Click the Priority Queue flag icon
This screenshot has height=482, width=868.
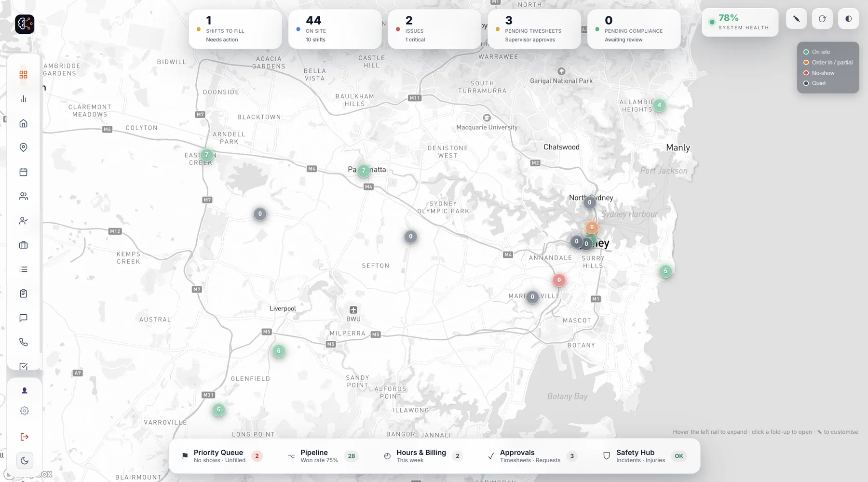point(185,456)
